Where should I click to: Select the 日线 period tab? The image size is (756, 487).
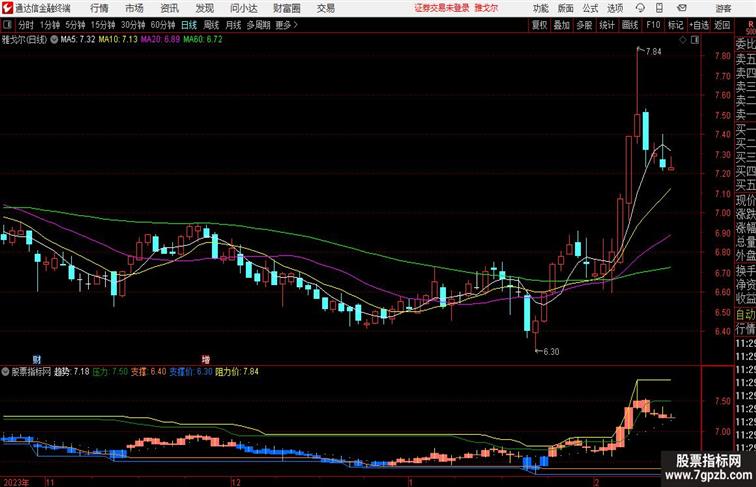click(189, 25)
